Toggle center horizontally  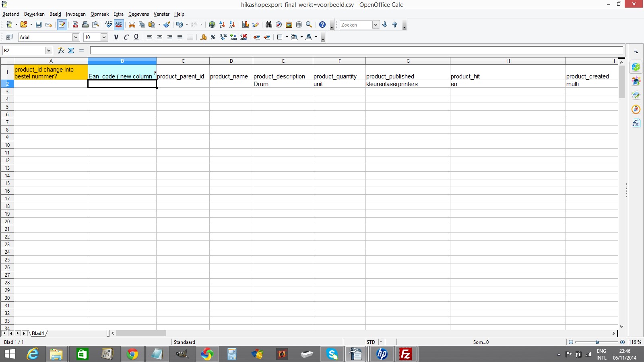coord(159,37)
